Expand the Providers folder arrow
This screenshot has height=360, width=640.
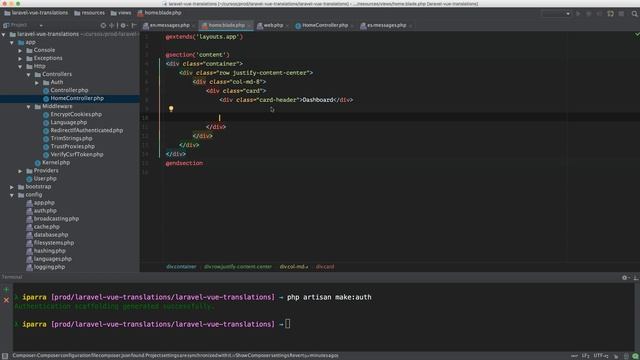coord(20,171)
